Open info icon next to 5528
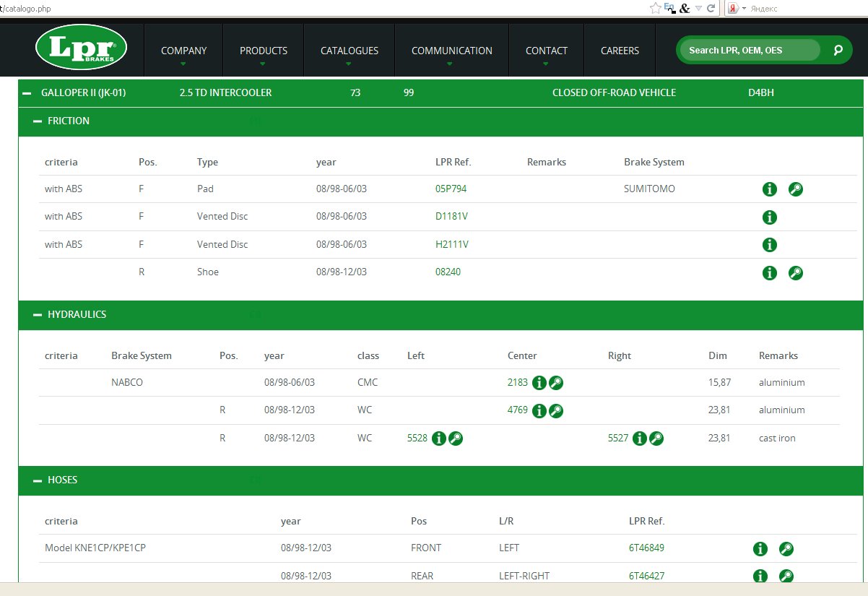 439,439
